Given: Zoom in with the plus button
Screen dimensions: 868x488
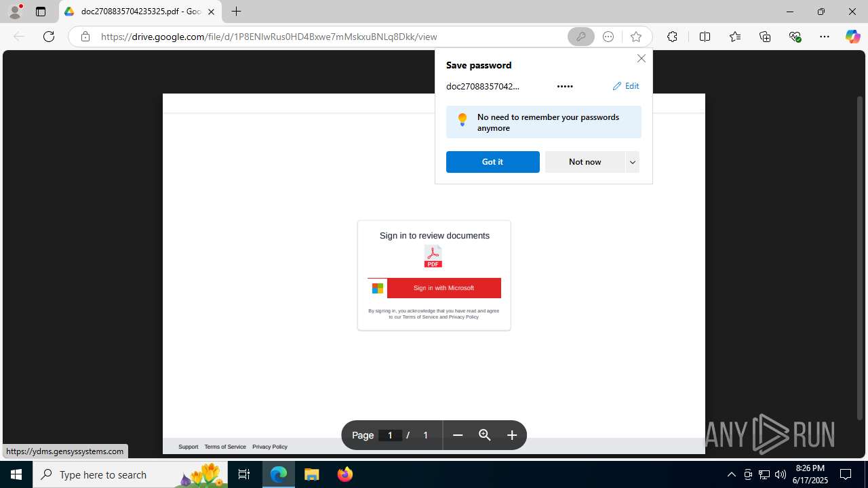Looking at the screenshot, I should coord(512,435).
